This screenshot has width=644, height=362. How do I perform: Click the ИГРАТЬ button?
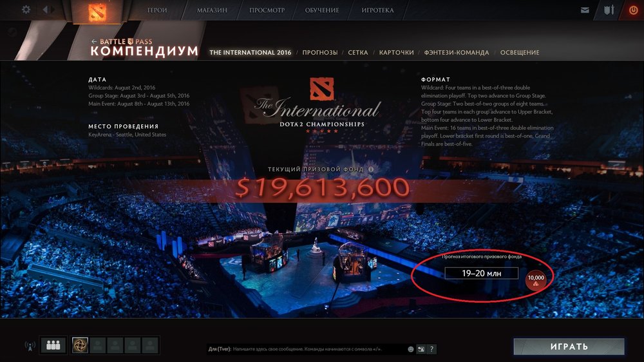coord(569,347)
